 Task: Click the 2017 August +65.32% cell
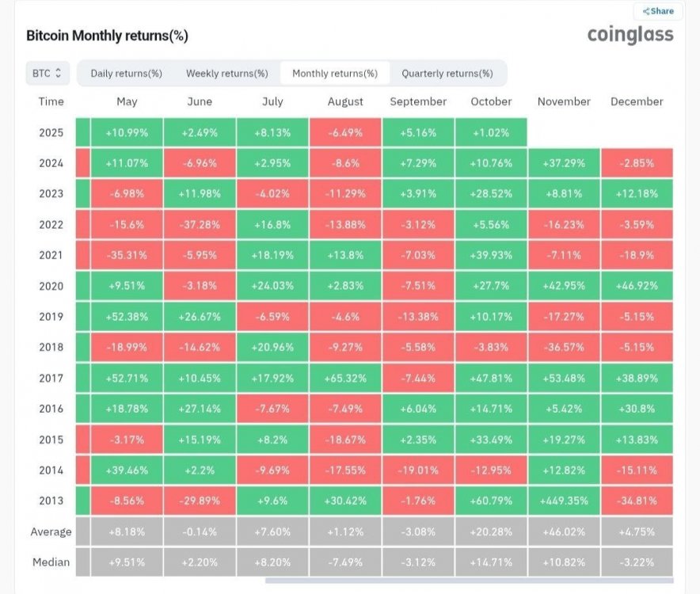[345, 378]
